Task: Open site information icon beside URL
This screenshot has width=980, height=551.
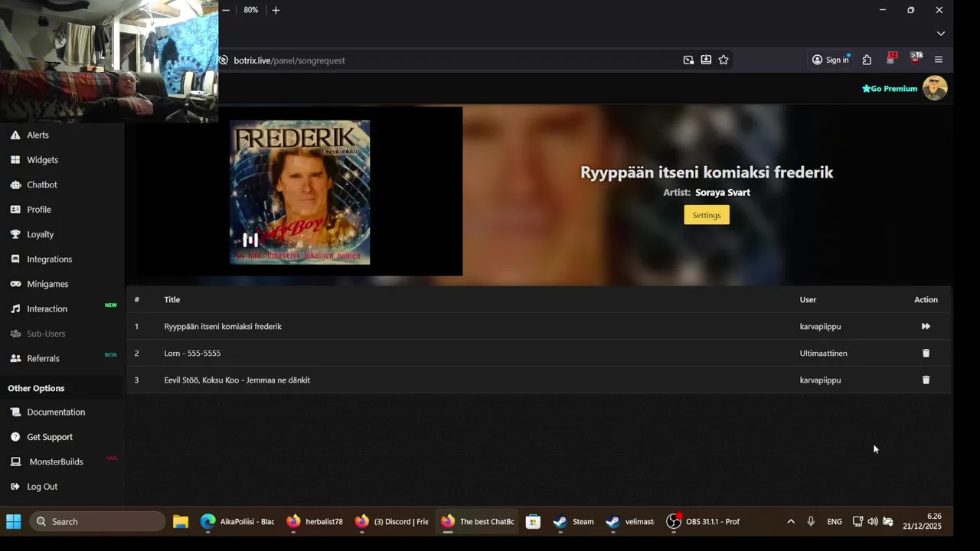Action: point(224,60)
